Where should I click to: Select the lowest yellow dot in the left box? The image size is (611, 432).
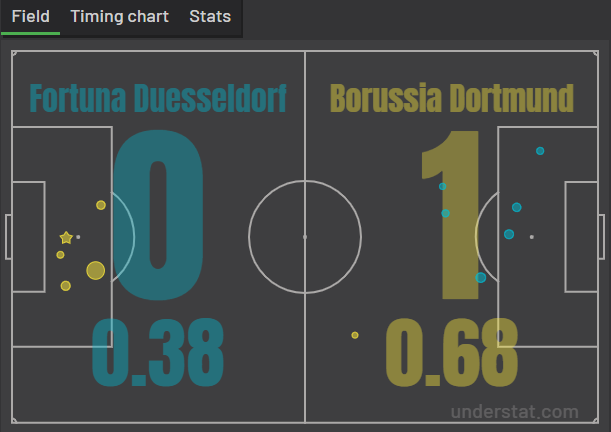coord(66,286)
